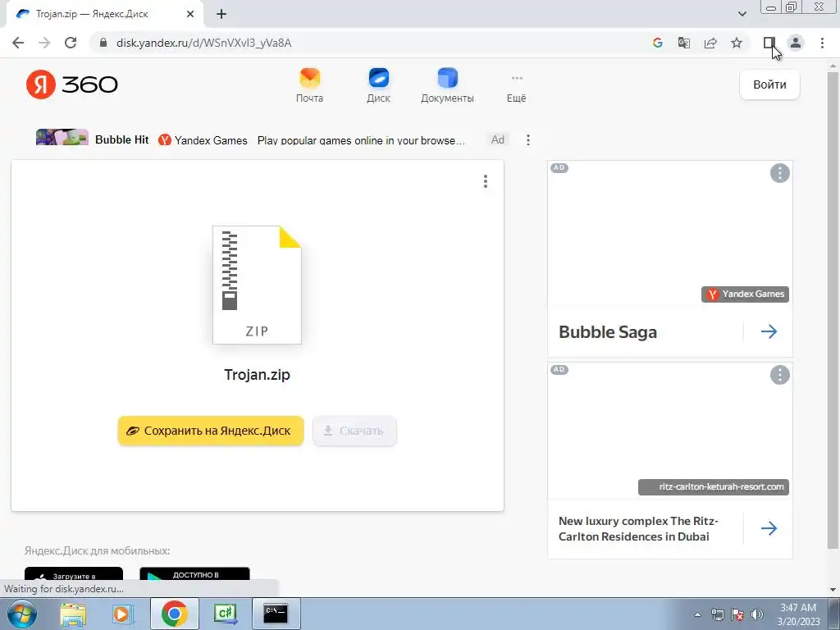
Task: Open the Bubble Hit ad link
Action: pos(121,139)
